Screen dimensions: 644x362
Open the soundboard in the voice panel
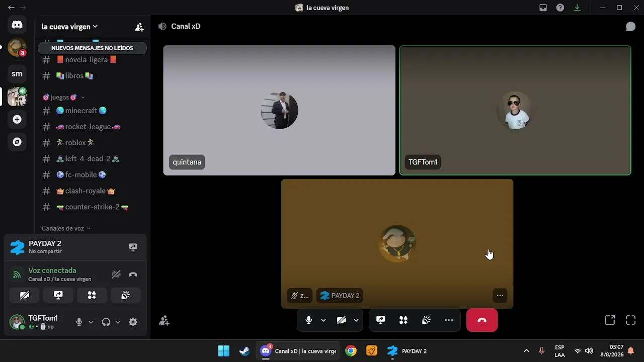coord(126,295)
